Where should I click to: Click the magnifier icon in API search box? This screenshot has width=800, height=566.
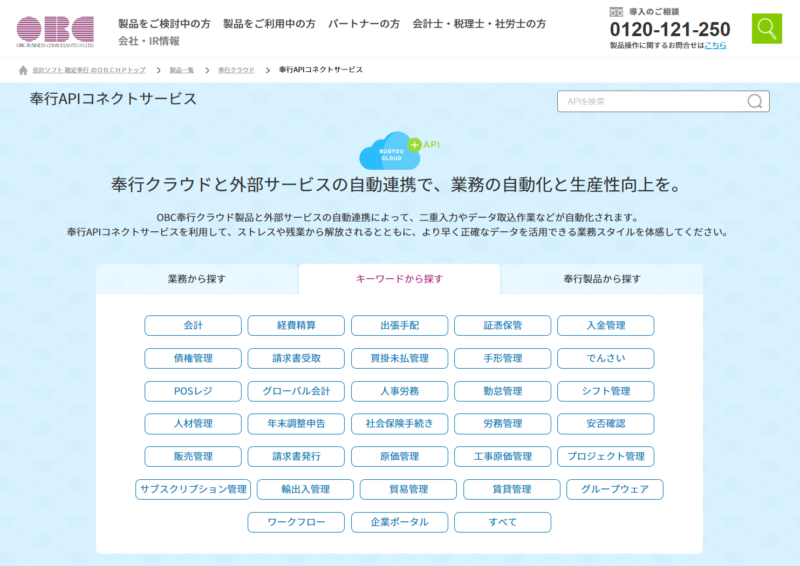(755, 101)
